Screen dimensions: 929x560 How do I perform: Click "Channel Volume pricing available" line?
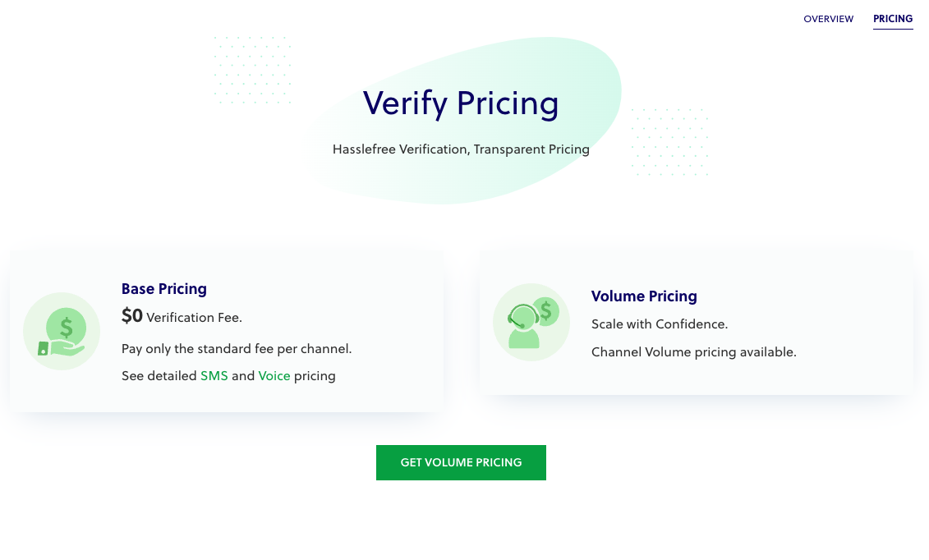click(694, 352)
